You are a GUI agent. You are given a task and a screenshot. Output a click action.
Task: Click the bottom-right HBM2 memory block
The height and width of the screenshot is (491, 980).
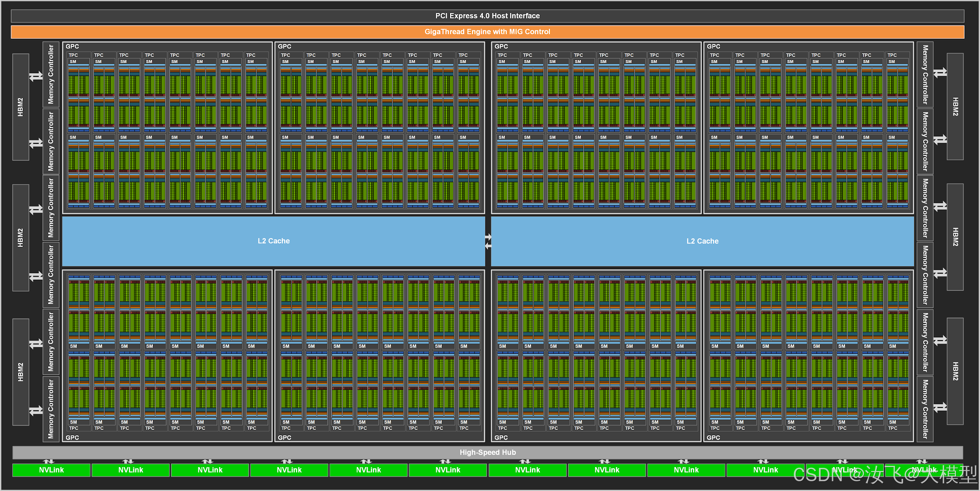pyautogui.click(x=955, y=371)
